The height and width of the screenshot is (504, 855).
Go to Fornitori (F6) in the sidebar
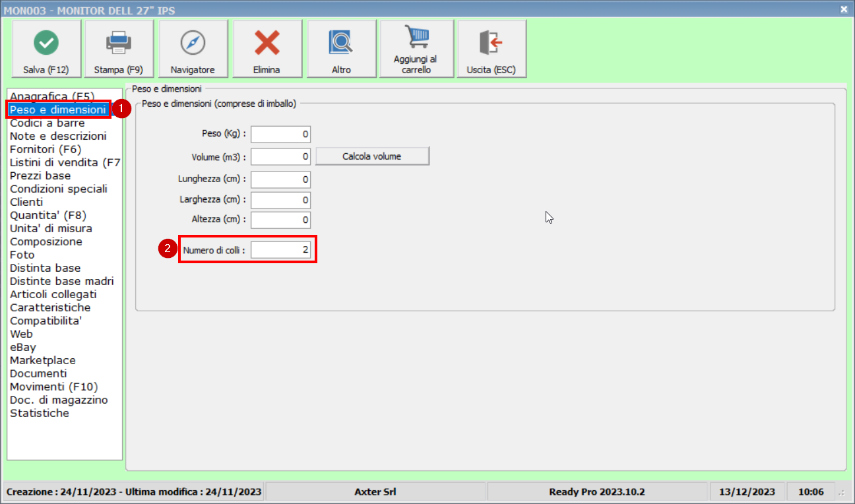point(46,149)
